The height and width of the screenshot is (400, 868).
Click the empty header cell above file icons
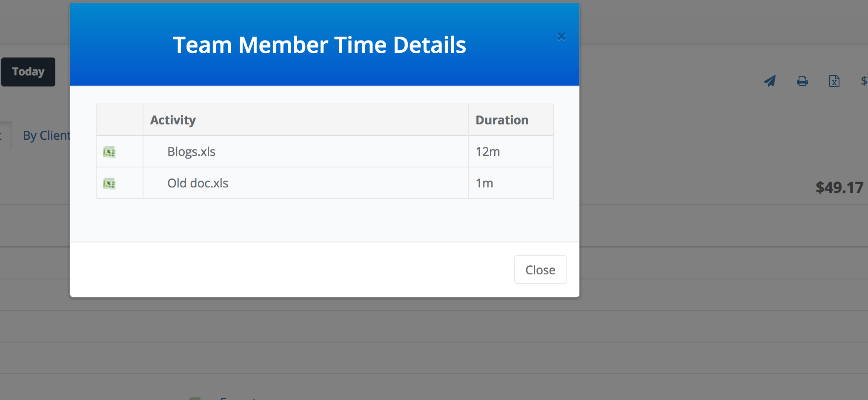pos(120,120)
